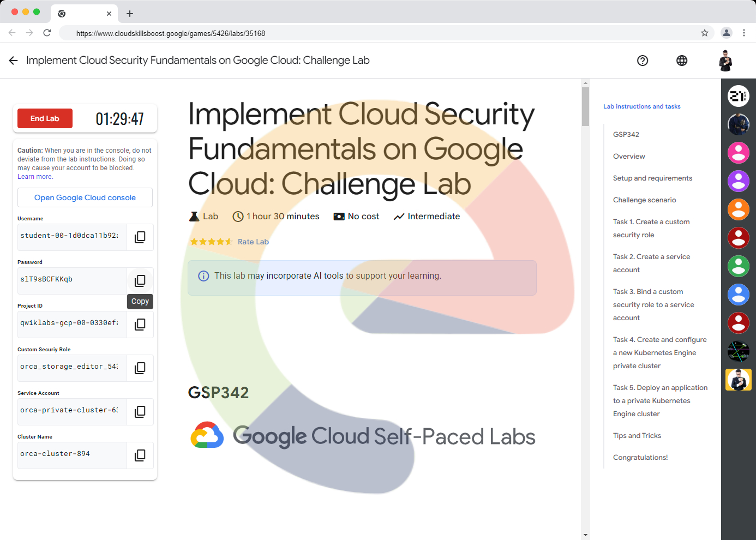Copy the Password value
The height and width of the screenshot is (540, 756).
pos(140,281)
